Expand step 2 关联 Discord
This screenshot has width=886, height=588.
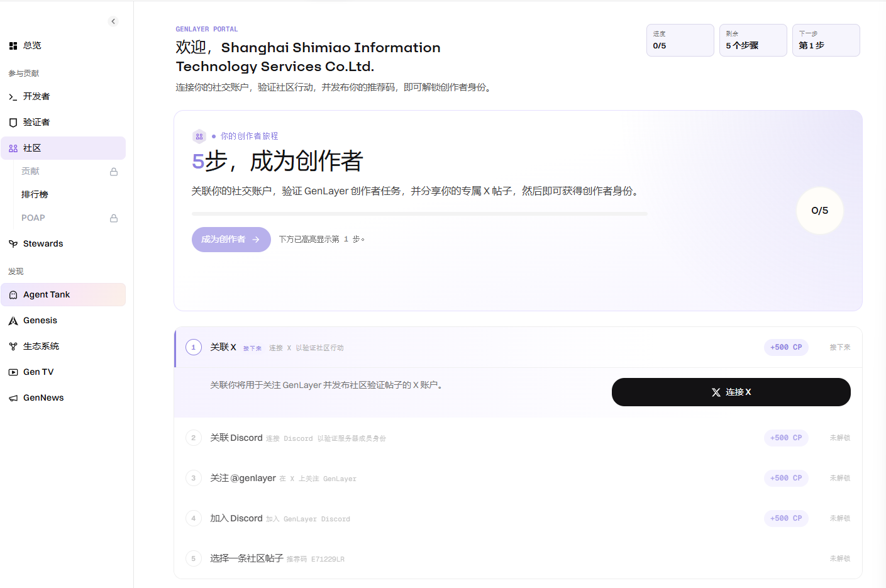(518, 438)
